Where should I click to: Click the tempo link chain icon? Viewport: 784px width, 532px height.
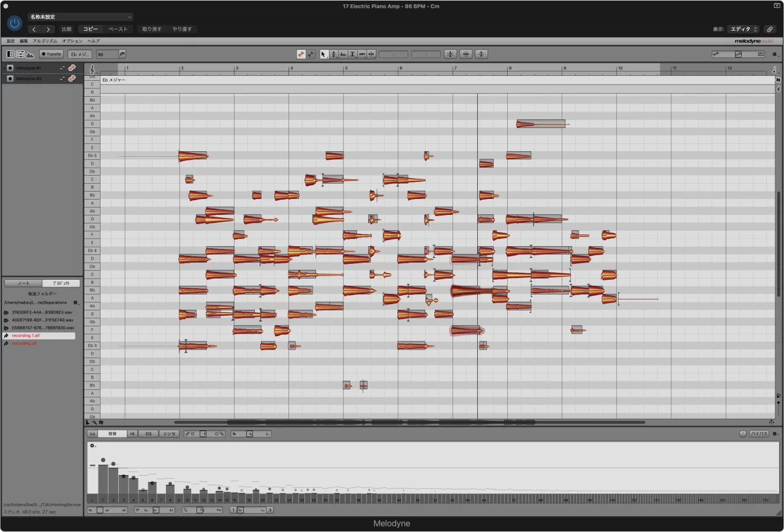click(x=123, y=54)
